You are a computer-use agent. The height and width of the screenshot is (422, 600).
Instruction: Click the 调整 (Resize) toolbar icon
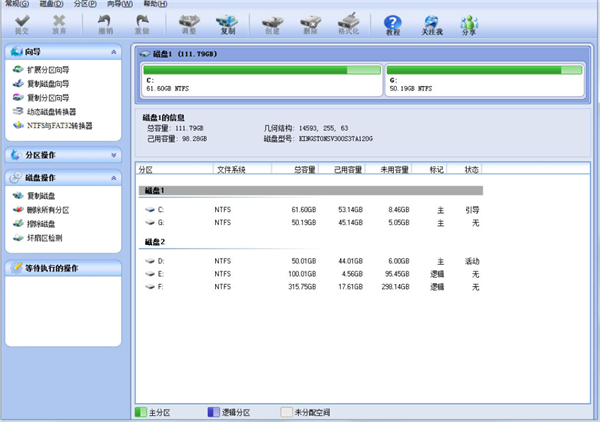[188, 24]
